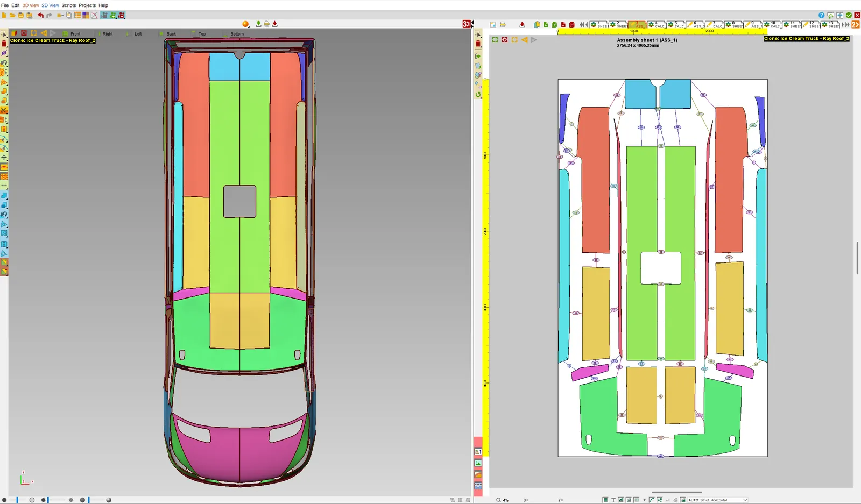
Task: Select the scissors cut tool
Action: click(x=4, y=110)
